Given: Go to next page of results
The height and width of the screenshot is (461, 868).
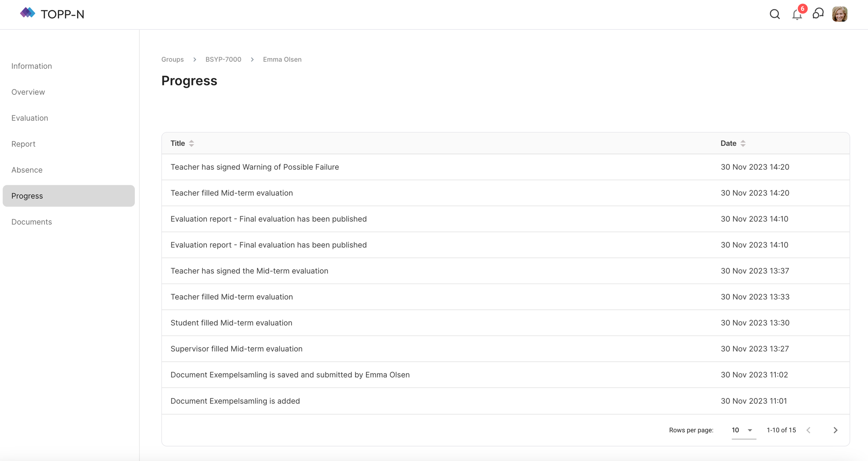Looking at the screenshot, I should tap(835, 430).
